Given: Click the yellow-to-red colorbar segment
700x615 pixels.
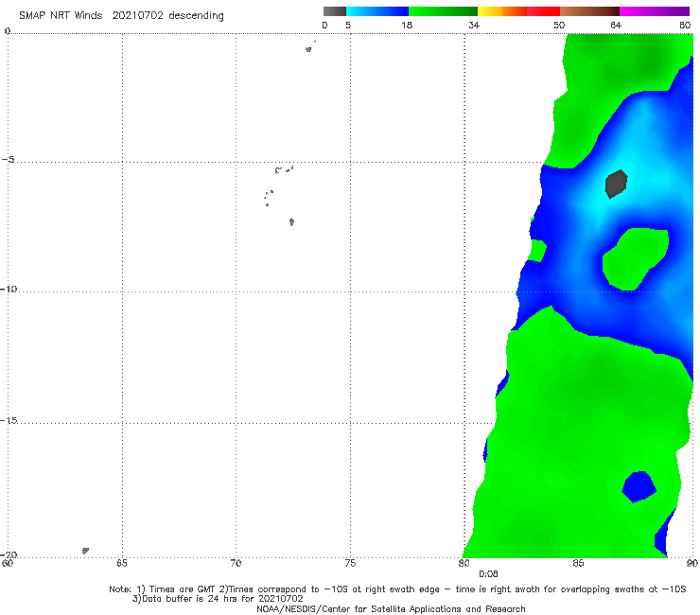Looking at the screenshot, I should [518, 11].
